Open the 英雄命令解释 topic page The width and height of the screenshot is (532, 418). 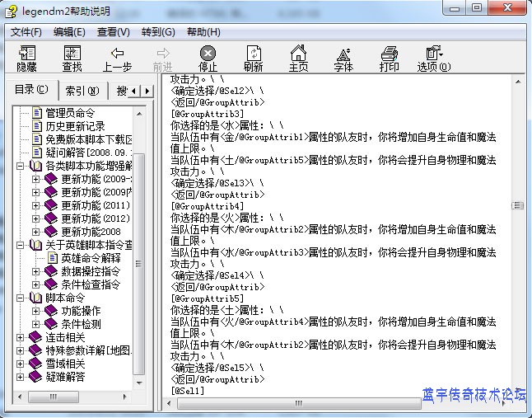(x=91, y=258)
